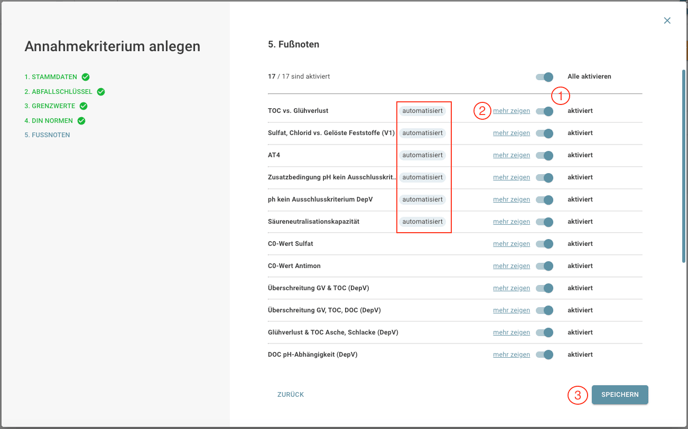The width and height of the screenshot is (688, 429).
Task: Show more for TOC vs. Glühverlust
Action: (x=511, y=111)
